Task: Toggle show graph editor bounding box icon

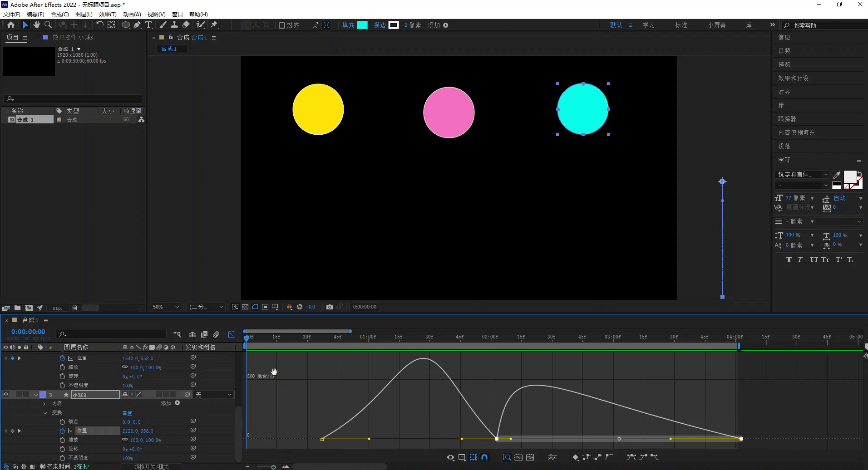Action: point(473,457)
